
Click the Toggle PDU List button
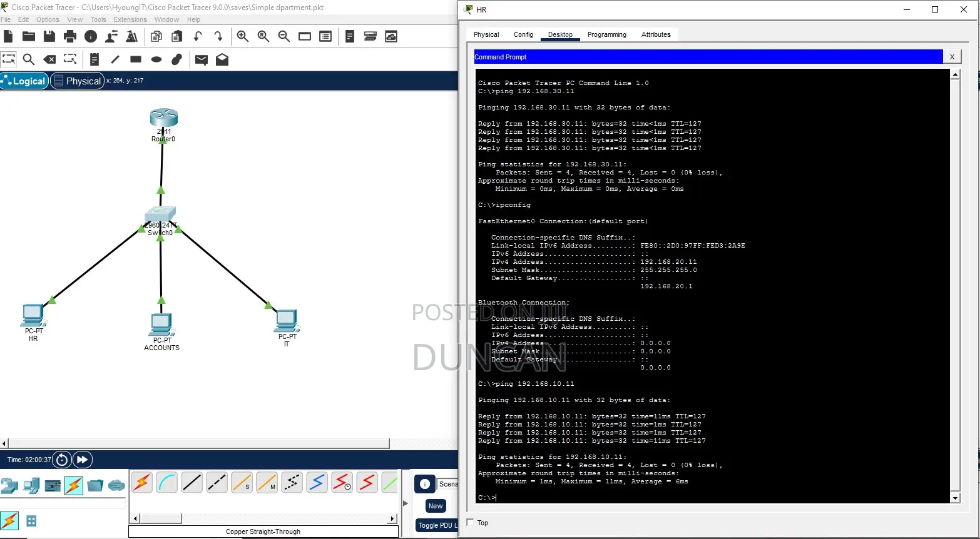(437, 525)
